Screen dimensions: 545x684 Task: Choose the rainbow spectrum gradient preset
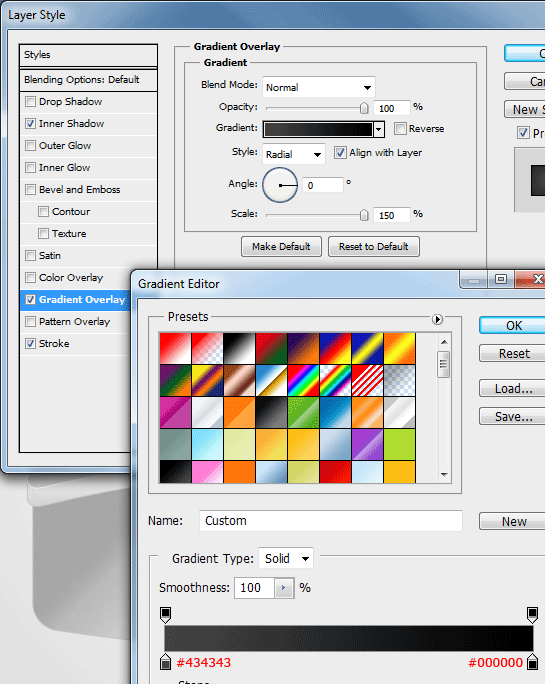(x=303, y=380)
